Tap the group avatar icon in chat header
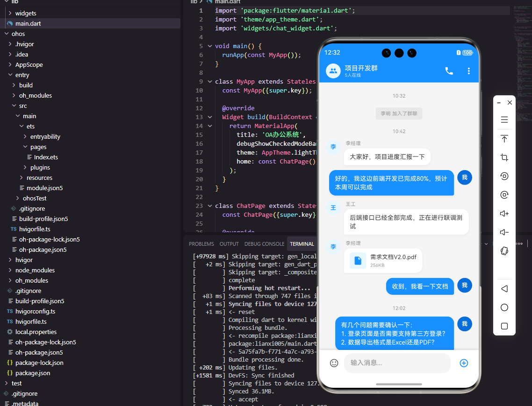Viewport: 532px width, 406px height. [x=333, y=71]
